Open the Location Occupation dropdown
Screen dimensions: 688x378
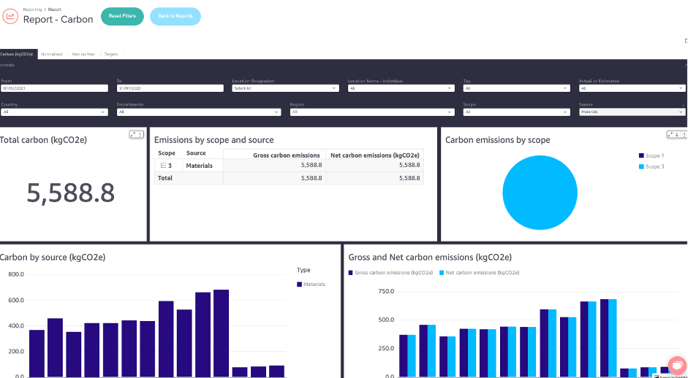[285, 88]
